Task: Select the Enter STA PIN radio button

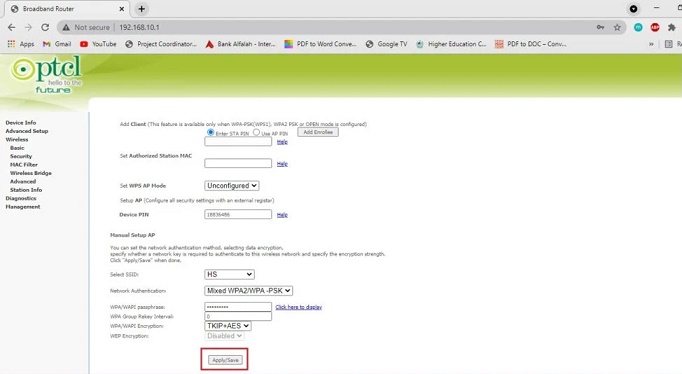Action: pyautogui.click(x=211, y=132)
